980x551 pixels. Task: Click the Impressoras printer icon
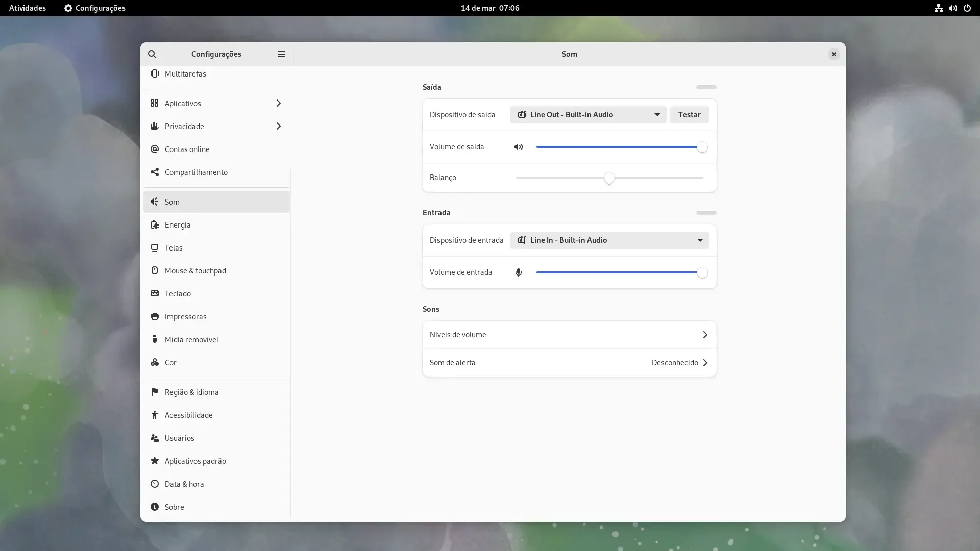point(155,316)
